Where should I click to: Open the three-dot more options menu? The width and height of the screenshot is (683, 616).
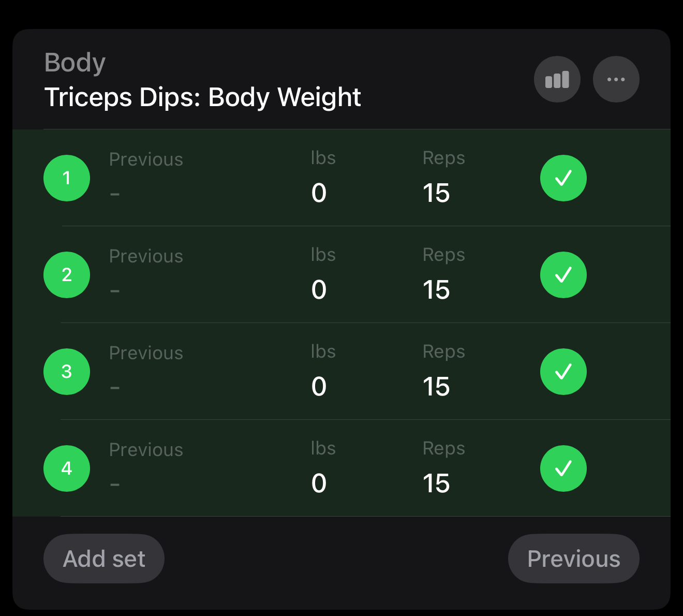tap(616, 79)
